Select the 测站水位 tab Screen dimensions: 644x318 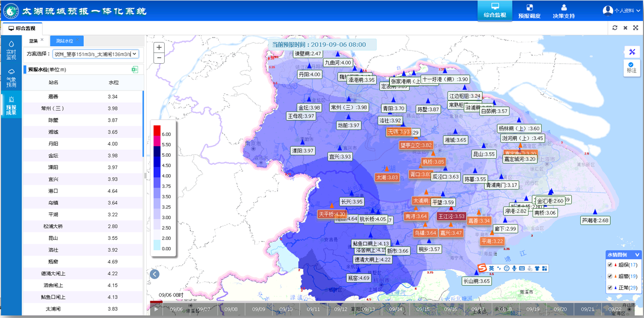click(65, 41)
